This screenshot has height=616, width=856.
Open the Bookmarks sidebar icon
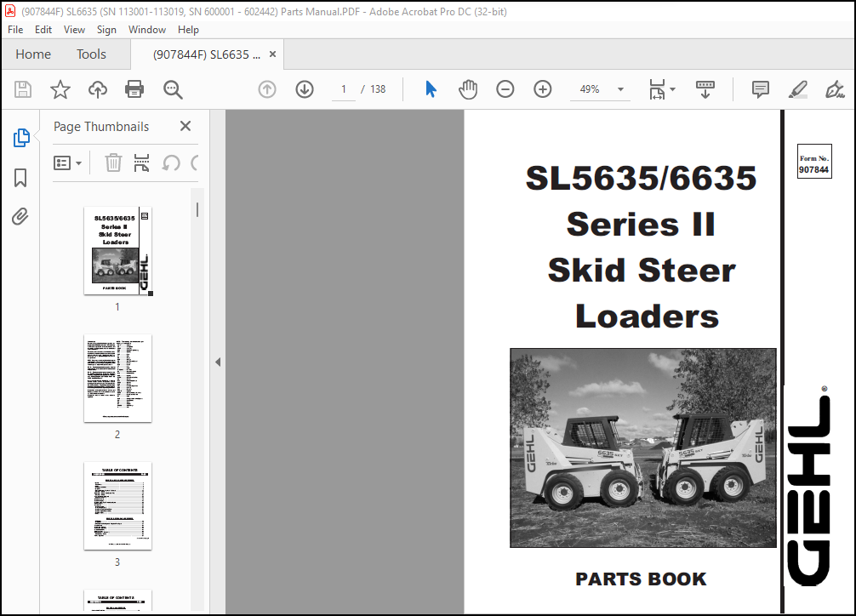coord(20,178)
